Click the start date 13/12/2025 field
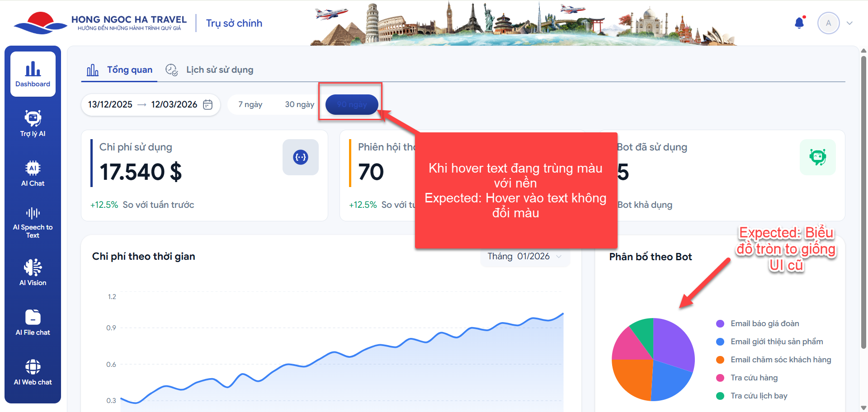868x412 pixels. tap(110, 105)
